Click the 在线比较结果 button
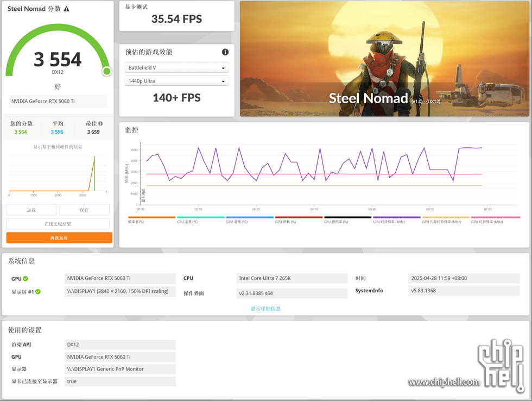Image resolution: width=532 pixels, height=401 pixels. tap(58, 224)
